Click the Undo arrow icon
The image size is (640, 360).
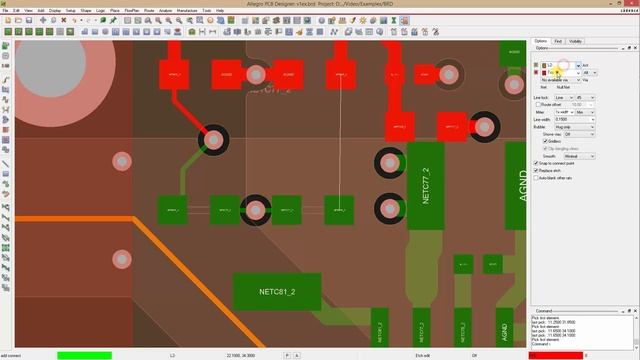click(74, 20)
